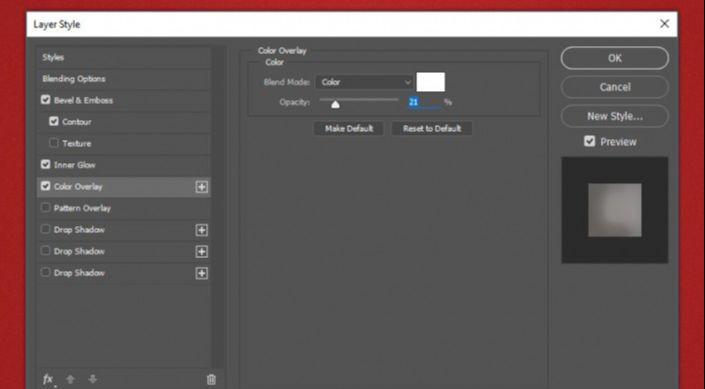Click plus icon beside third Drop Shadow
This screenshot has height=389, width=705.
point(201,273)
